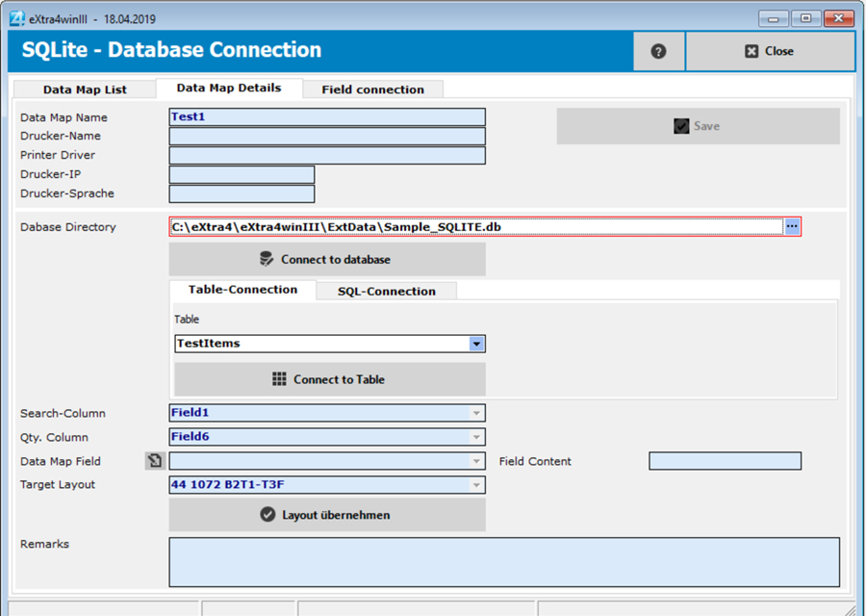Click the eXtra4winIII app icon in title bar
Image resolution: width=866 pixels, height=616 pixels.
[16, 18]
